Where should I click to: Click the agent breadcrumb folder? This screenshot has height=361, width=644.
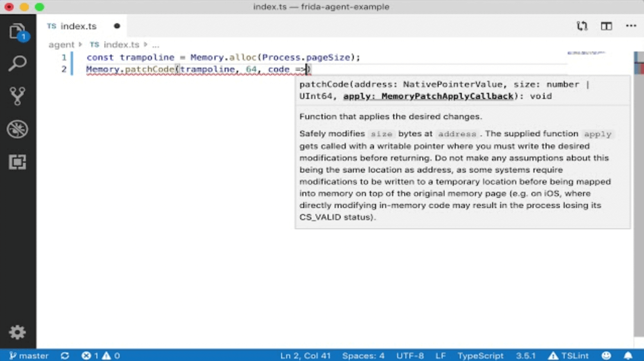pyautogui.click(x=61, y=44)
